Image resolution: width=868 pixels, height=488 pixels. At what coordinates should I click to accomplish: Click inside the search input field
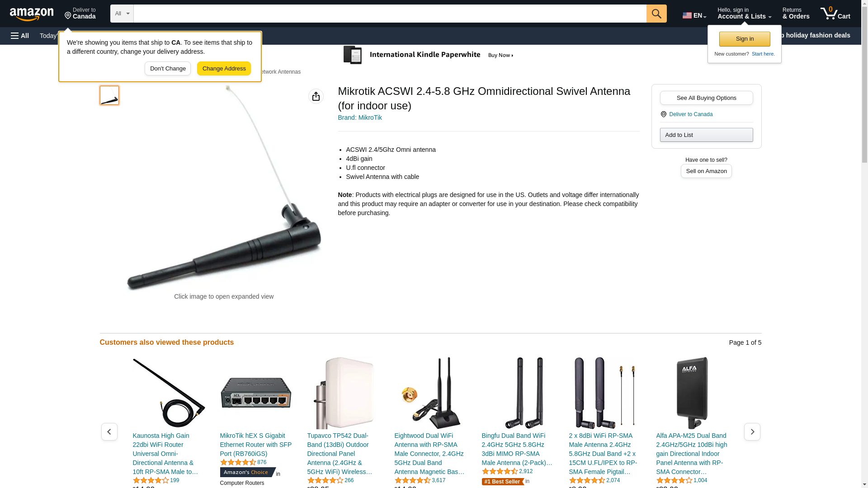click(x=390, y=14)
